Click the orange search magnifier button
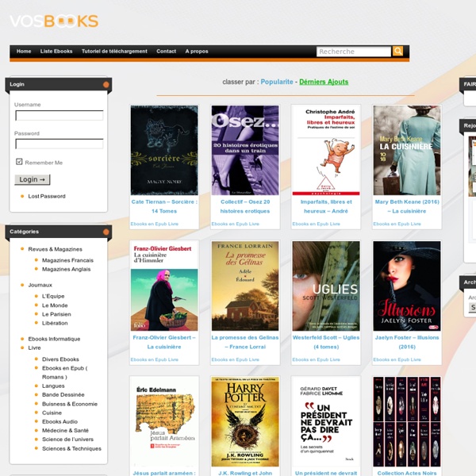 [398, 51]
